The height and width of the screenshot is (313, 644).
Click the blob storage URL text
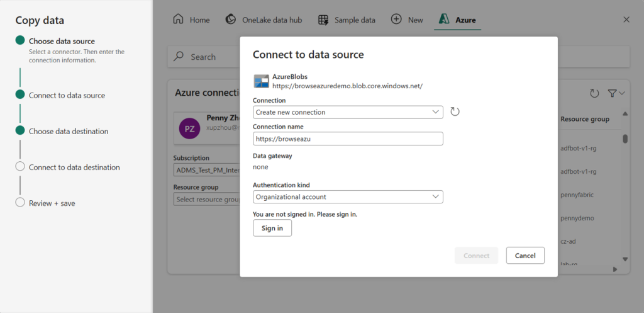pyautogui.click(x=347, y=86)
